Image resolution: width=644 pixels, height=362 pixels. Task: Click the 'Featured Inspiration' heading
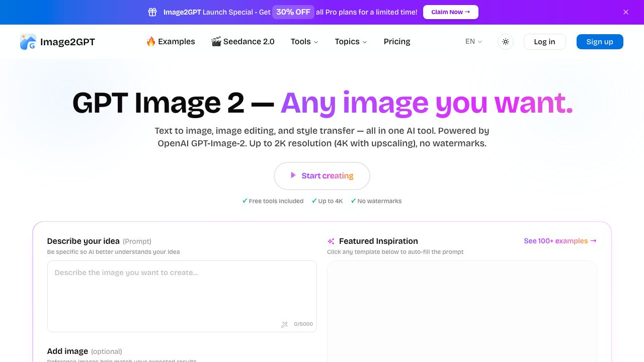tap(378, 241)
